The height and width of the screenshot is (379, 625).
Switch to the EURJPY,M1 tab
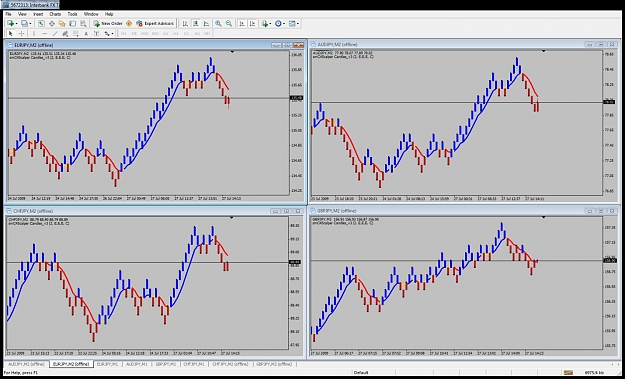coord(107,364)
